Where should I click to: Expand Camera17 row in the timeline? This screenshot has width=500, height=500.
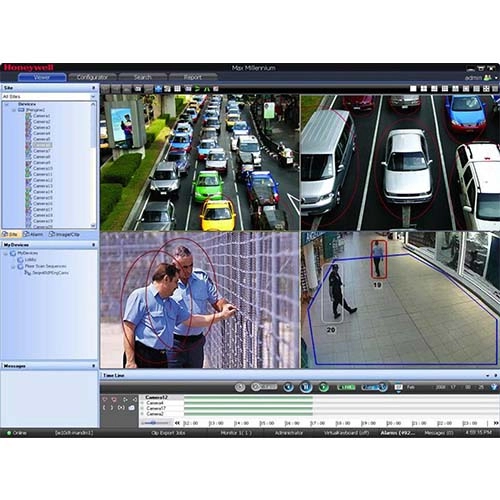tap(142, 408)
